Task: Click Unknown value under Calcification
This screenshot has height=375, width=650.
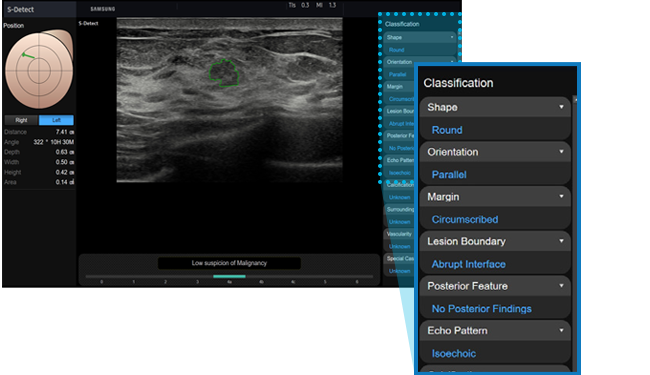Action: coord(399,197)
